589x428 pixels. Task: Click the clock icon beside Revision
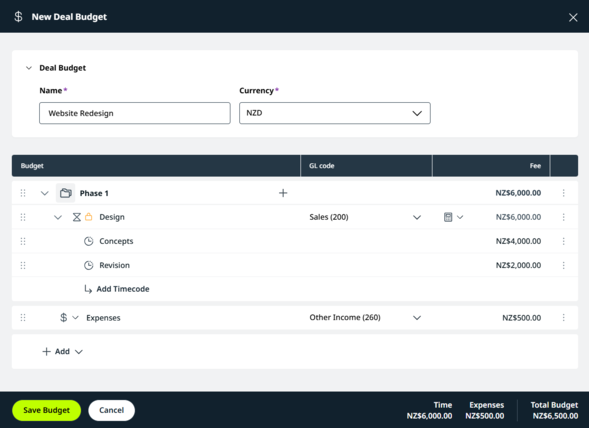pyautogui.click(x=89, y=265)
